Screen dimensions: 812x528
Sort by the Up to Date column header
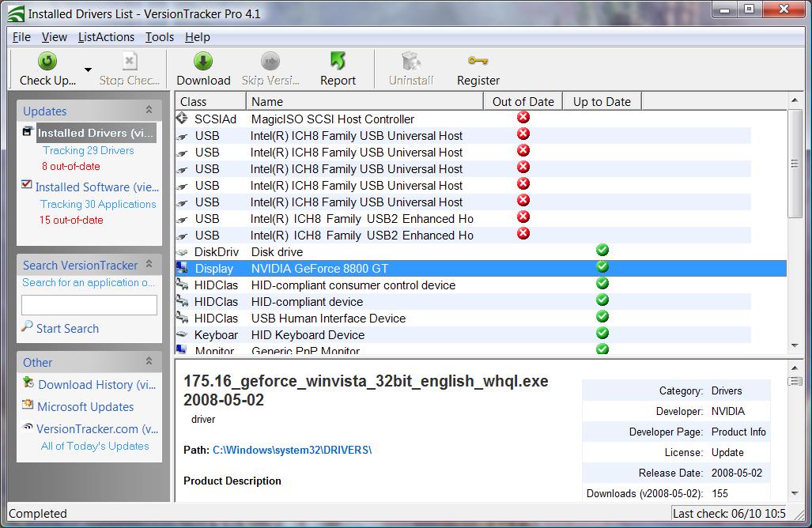tap(602, 101)
